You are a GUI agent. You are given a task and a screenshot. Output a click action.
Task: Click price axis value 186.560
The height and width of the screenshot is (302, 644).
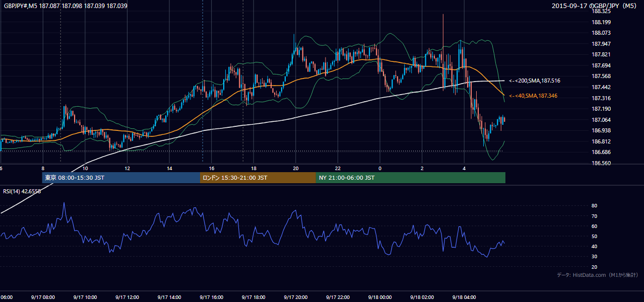tap(601, 163)
